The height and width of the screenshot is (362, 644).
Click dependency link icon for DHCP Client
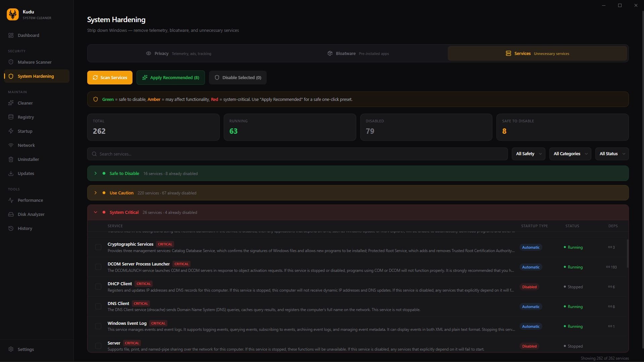point(610,287)
